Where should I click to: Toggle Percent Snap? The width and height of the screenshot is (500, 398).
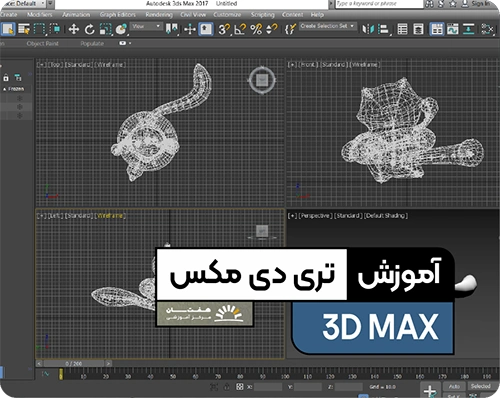(256, 29)
